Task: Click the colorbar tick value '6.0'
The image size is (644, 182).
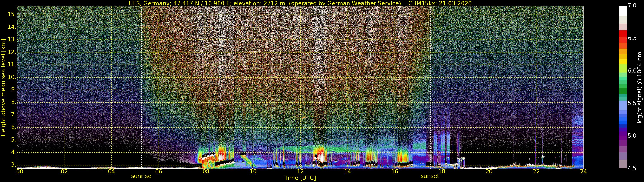Action: [x=632, y=71]
